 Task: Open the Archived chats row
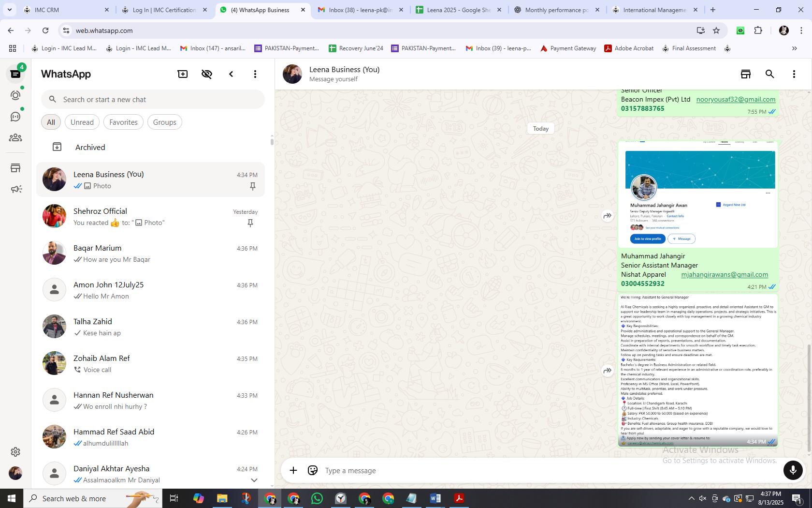pyautogui.click(x=151, y=147)
